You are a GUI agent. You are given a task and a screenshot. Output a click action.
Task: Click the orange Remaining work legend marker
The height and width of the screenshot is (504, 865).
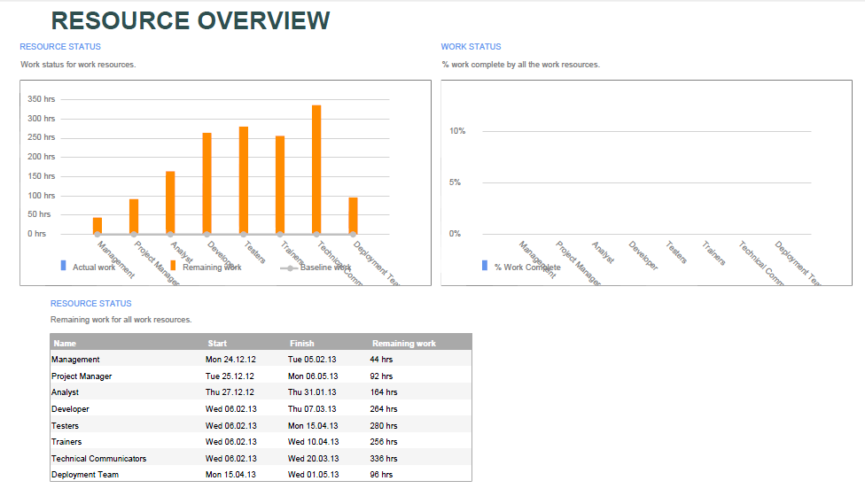(x=173, y=266)
